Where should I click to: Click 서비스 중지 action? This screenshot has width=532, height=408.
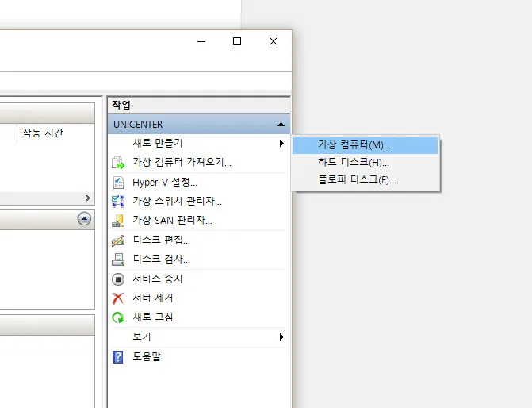pos(158,279)
